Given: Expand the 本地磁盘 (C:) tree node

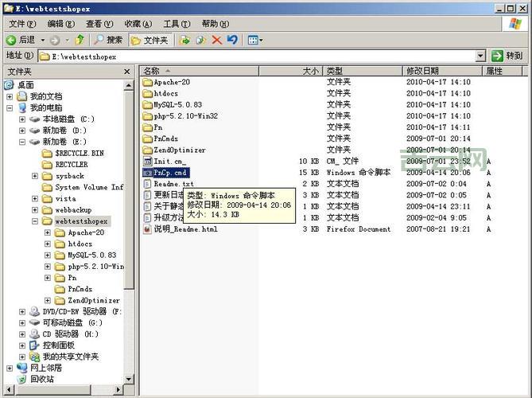Looking at the screenshot, I should click(23, 119).
